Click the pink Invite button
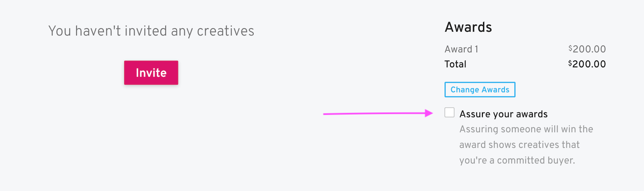Image resolution: width=644 pixels, height=191 pixels. coord(151,73)
